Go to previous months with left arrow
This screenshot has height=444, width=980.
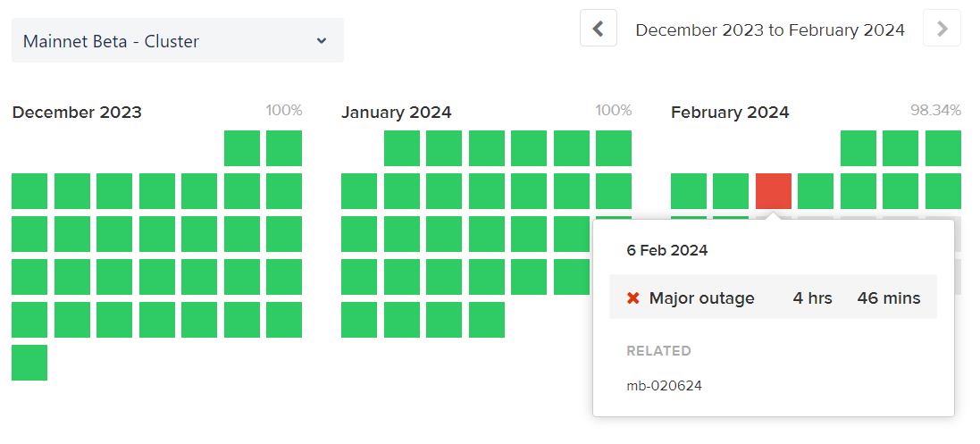click(599, 29)
